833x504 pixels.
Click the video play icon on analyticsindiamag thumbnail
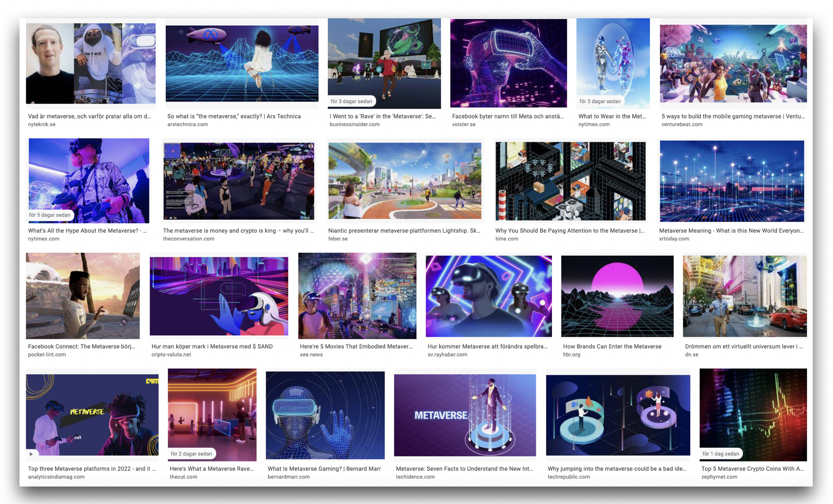pos(31,454)
